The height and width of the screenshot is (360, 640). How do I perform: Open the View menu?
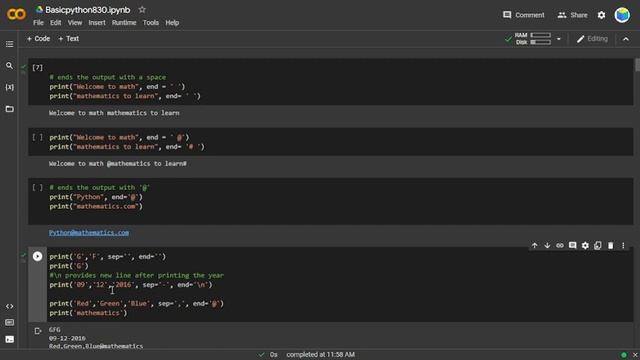75,23
